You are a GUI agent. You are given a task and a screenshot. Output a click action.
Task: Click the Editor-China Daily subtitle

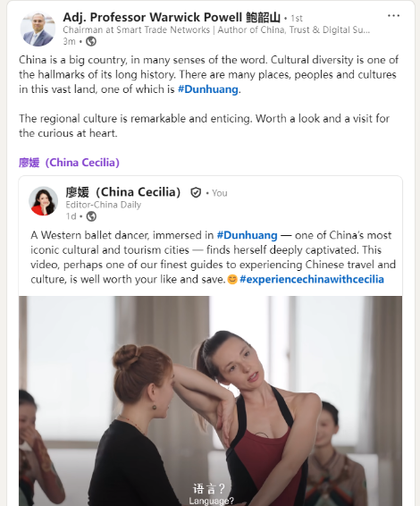coord(104,205)
